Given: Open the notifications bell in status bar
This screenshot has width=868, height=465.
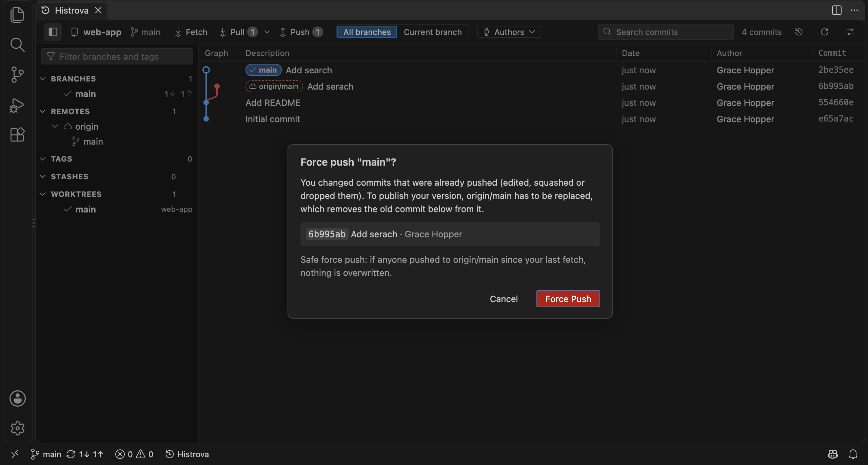Looking at the screenshot, I should click(853, 454).
